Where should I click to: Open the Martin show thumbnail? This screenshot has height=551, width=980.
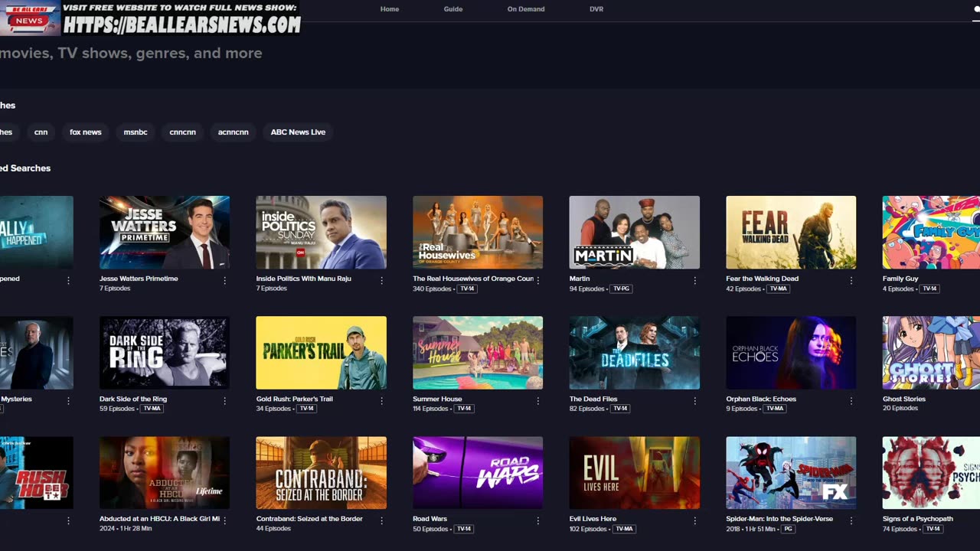click(634, 232)
